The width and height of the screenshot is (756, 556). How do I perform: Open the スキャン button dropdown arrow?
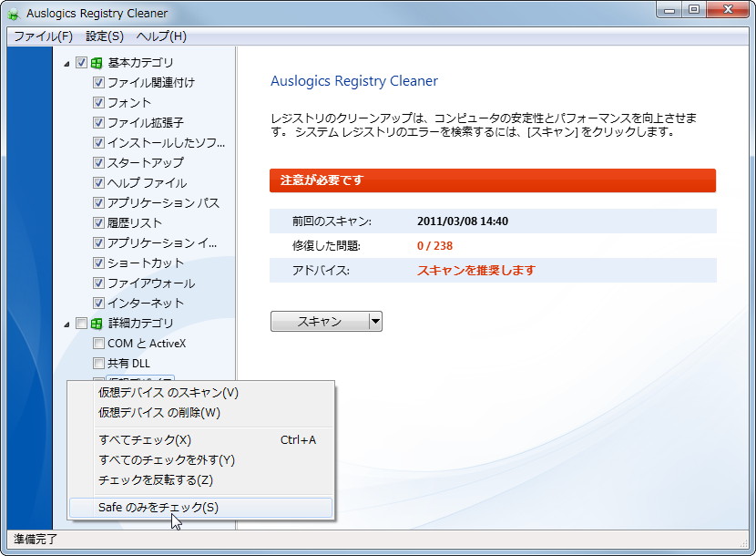pyautogui.click(x=374, y=321)
